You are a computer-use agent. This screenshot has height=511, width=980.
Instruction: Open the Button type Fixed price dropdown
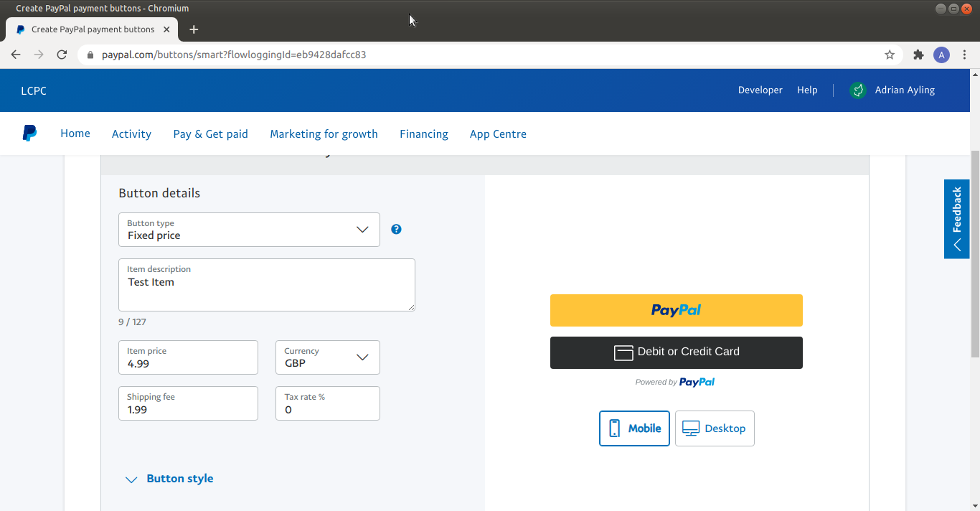[249, 230]
